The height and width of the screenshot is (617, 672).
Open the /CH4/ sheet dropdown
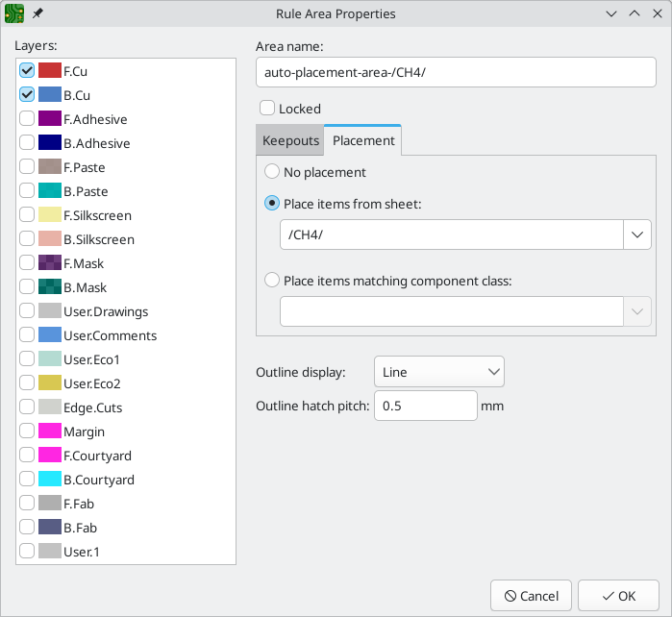tap(465, 234)
